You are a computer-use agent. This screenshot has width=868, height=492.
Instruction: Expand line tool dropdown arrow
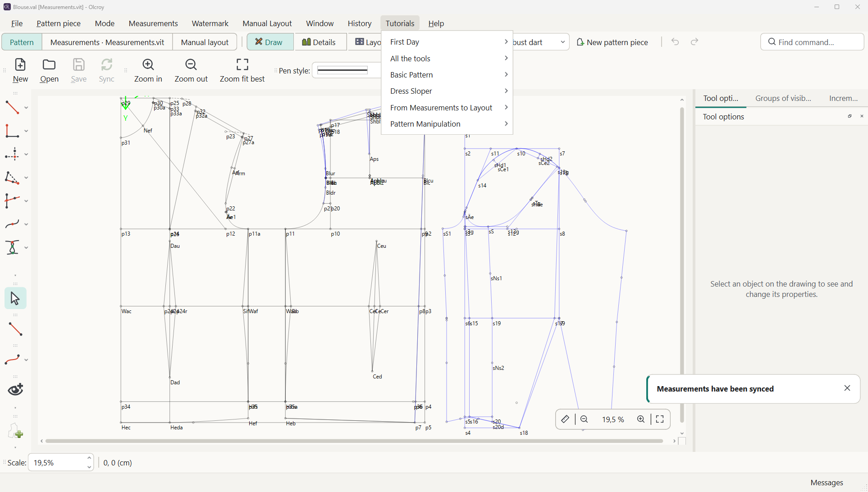[26, 108]
